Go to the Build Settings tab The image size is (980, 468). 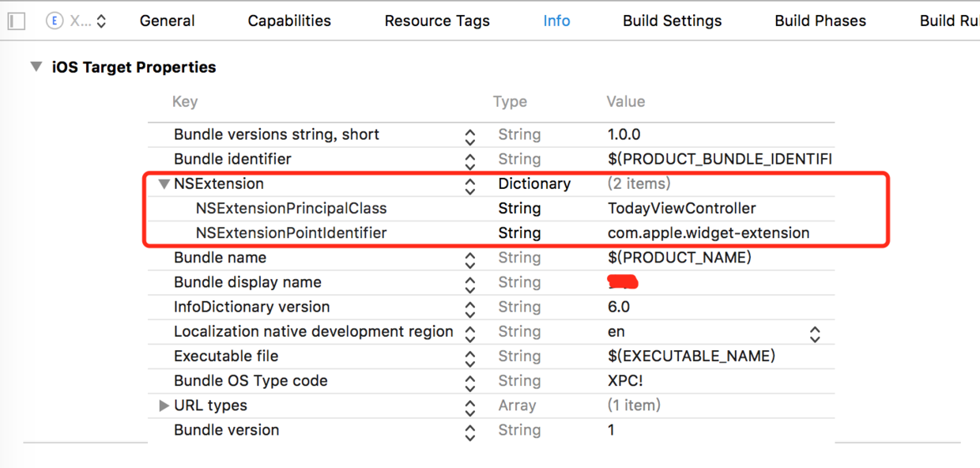point(672,21)
